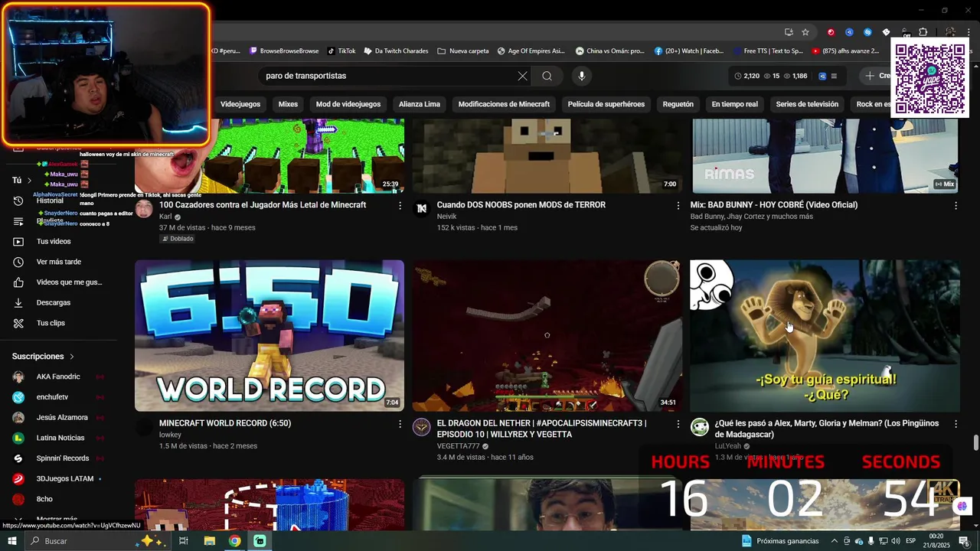Click the page vertical scrollbar thumb

point(976,443)
